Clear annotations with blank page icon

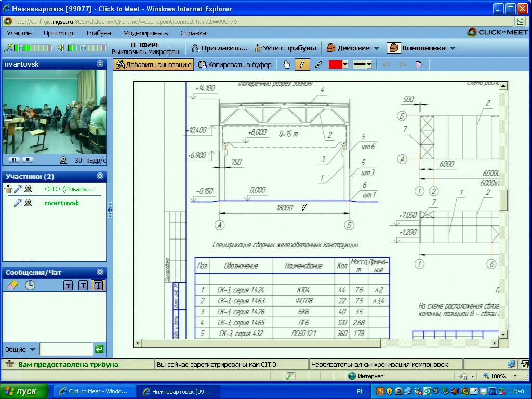pyautogui.click(x=418, y=64)
